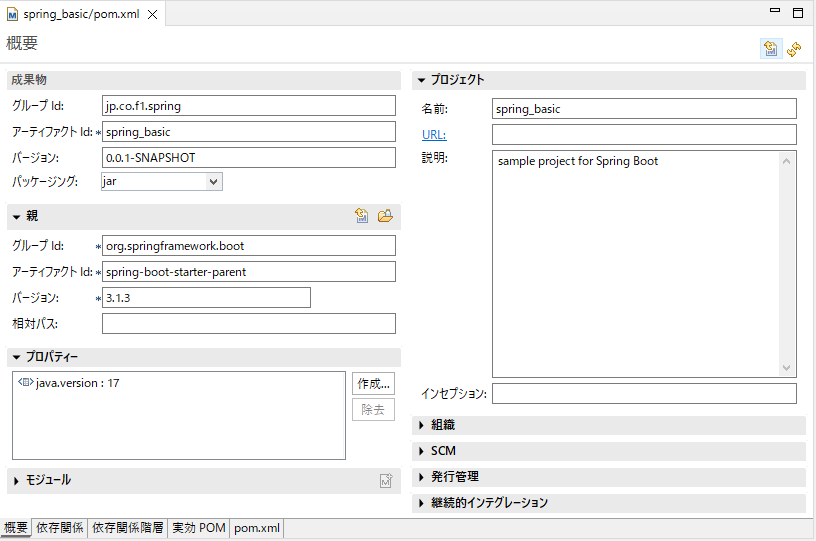Viewport: 816px width, 541px height.
Task: Click the new module icon in モジュール header
Action: pos(386,481)
